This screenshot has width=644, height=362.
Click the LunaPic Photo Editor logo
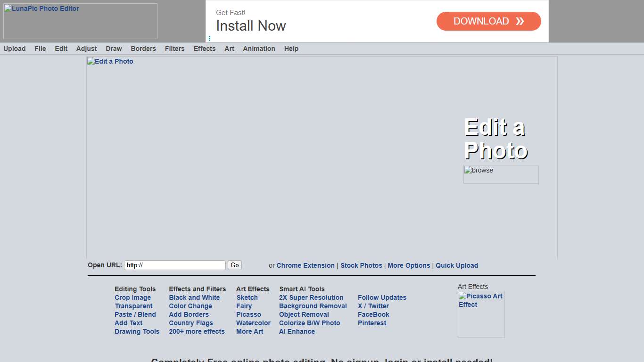80,21
